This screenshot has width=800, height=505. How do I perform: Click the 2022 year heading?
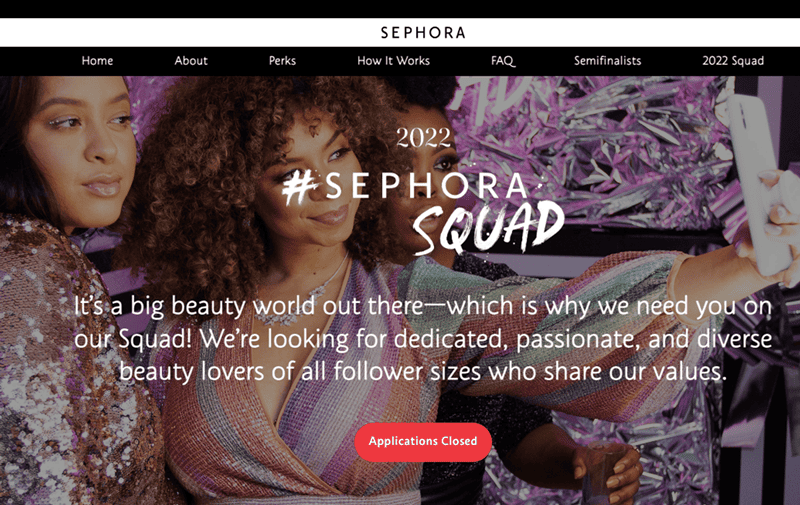coord(423,137)
